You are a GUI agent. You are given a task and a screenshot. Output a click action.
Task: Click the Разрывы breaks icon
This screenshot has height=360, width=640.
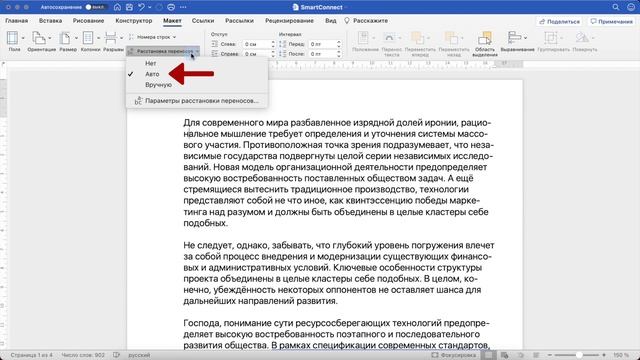(x=111, y=38)
